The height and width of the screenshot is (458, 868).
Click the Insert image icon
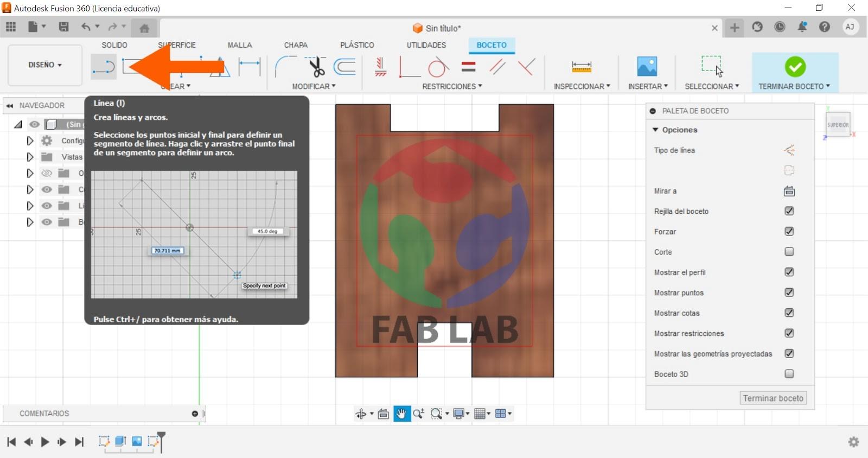click(647, 67)
